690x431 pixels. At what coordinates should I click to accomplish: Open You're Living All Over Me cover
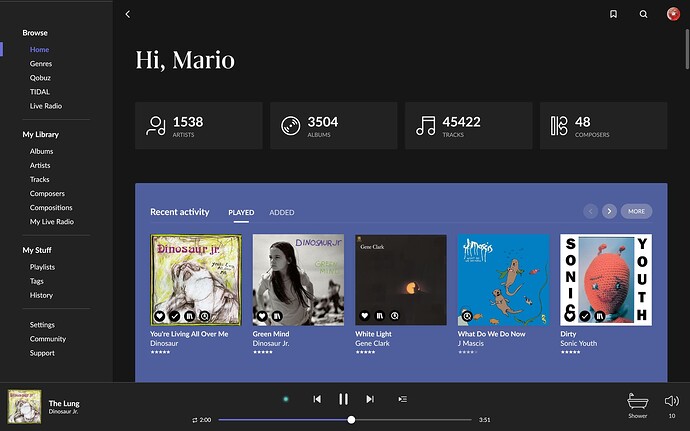click(196, 280)
